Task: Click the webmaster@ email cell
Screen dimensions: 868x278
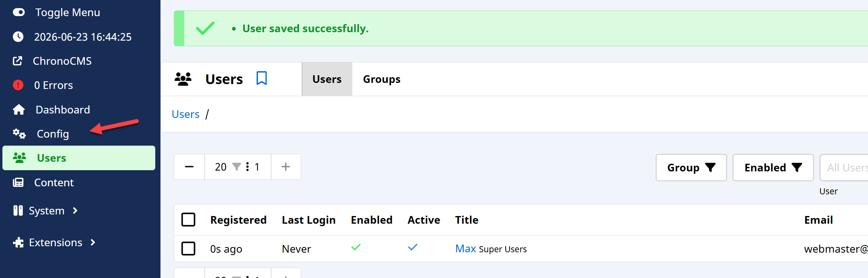Action: pyautogui.click(x=836, y=249)
